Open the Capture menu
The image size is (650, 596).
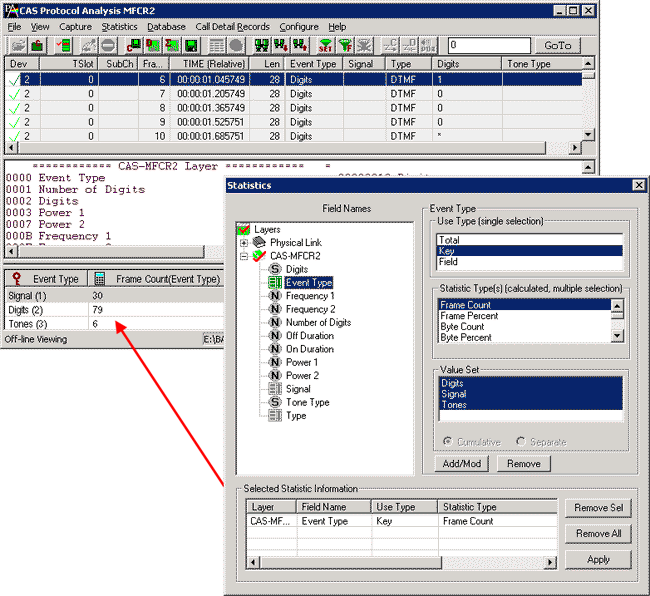(x=75, y=27)
